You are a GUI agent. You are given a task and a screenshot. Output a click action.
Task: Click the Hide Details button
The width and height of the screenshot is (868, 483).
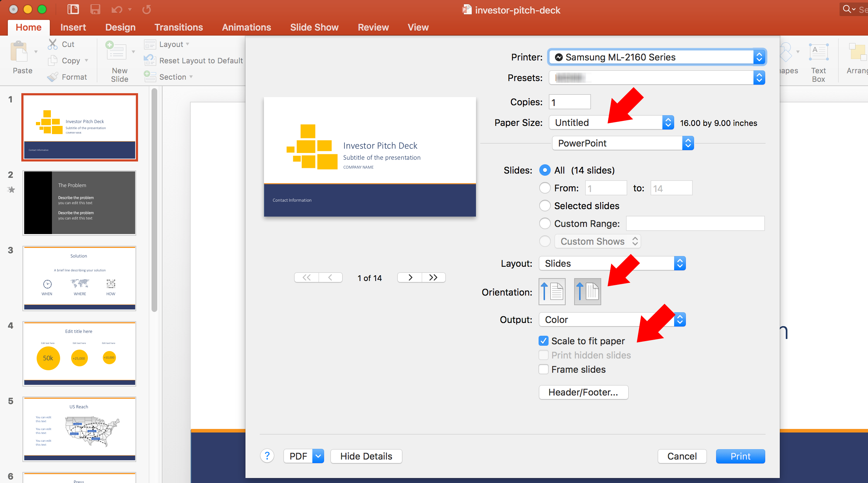click(x=365, y=456)
